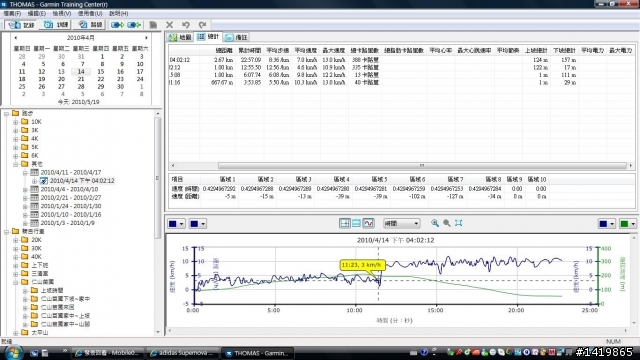
Task: Go to previous month in calendar
Action: click(x=16, y=38)
